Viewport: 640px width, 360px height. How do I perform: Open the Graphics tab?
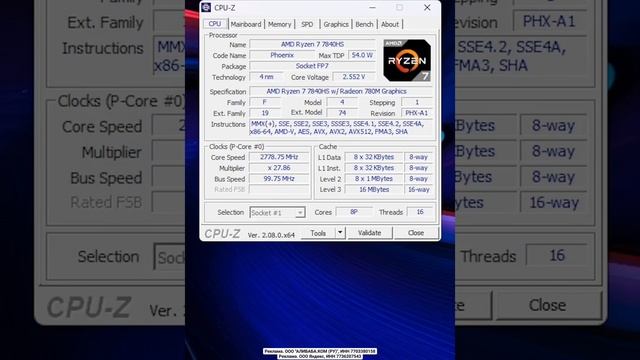pyautogui.click(x=336, y=24)
